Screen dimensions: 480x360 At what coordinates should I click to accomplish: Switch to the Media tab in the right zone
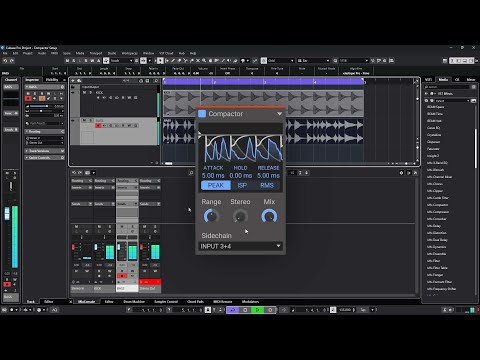(443, 79)
